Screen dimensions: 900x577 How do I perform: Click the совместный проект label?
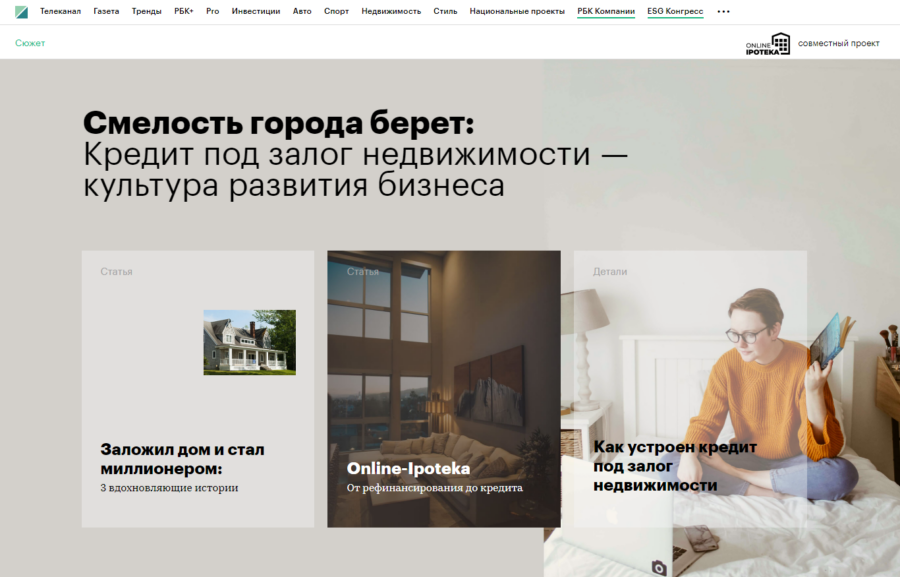tap(837, 43)
